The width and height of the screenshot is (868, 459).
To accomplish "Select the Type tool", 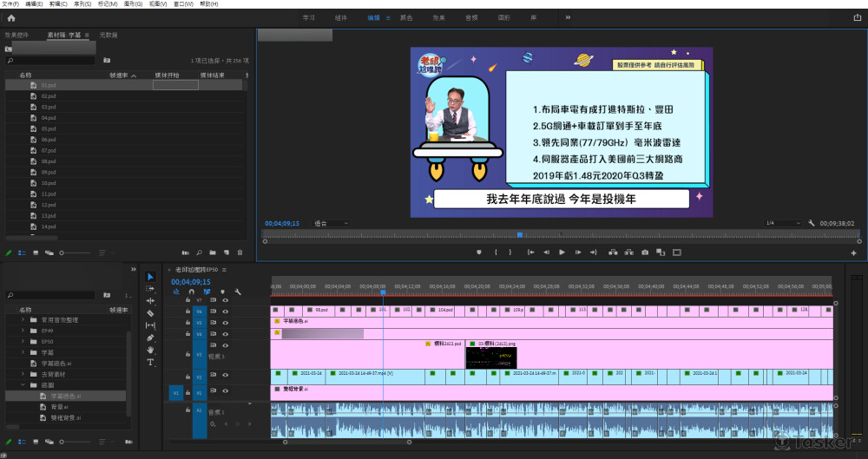I will click(x=150, y=362).
